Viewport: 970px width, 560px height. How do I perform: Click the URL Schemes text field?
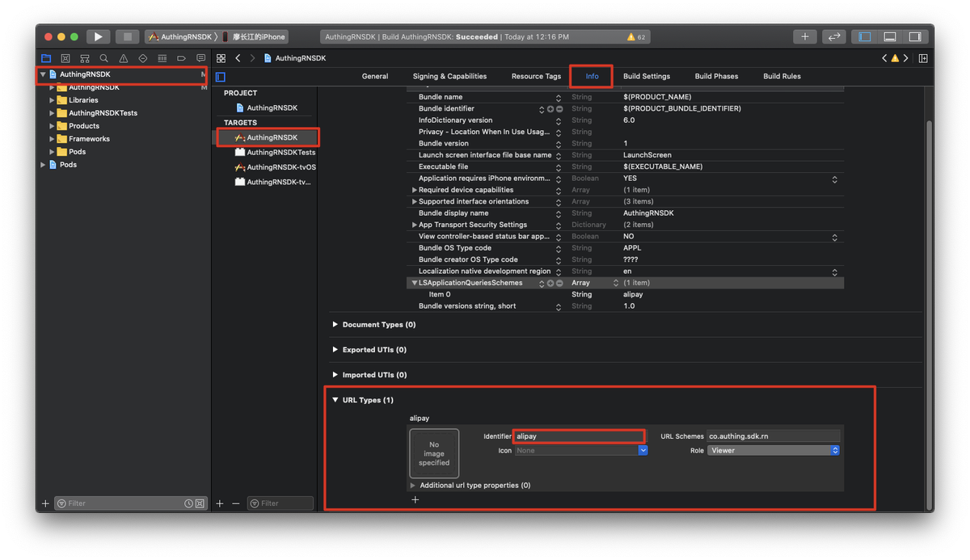tap(773, 436)
